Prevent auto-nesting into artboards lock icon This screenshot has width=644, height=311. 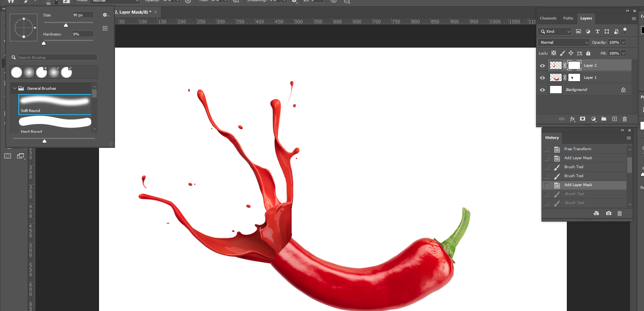[580, 53]
